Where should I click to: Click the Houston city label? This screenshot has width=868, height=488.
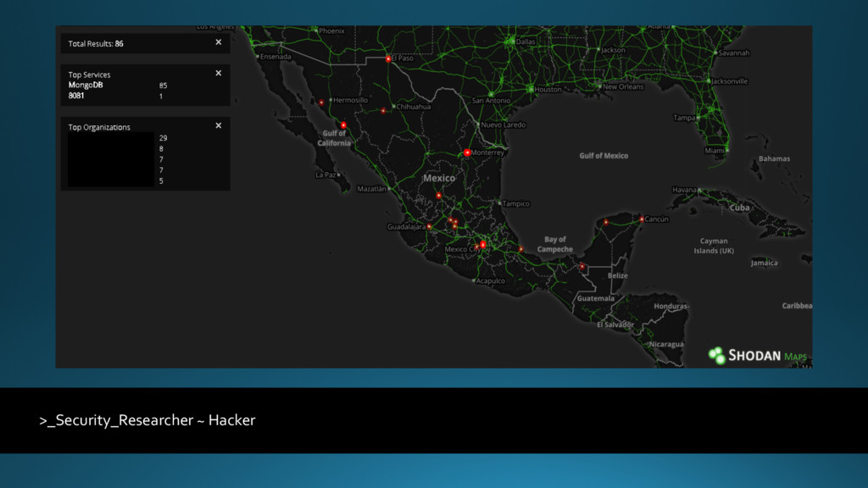[548, 89]
